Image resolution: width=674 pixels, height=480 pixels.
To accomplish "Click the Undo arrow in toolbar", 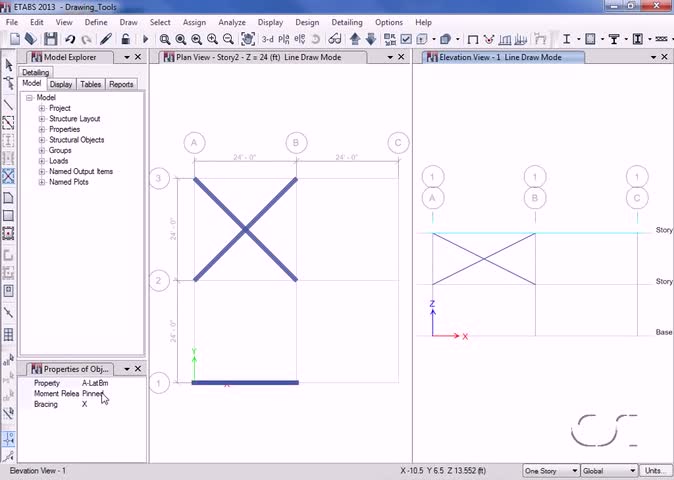I will point(70,40).
